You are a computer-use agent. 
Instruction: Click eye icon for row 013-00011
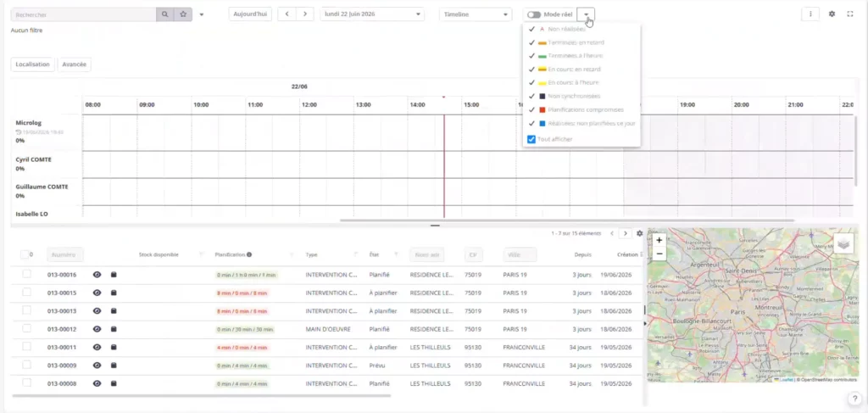pyautogui.click(x=97, y=347)
